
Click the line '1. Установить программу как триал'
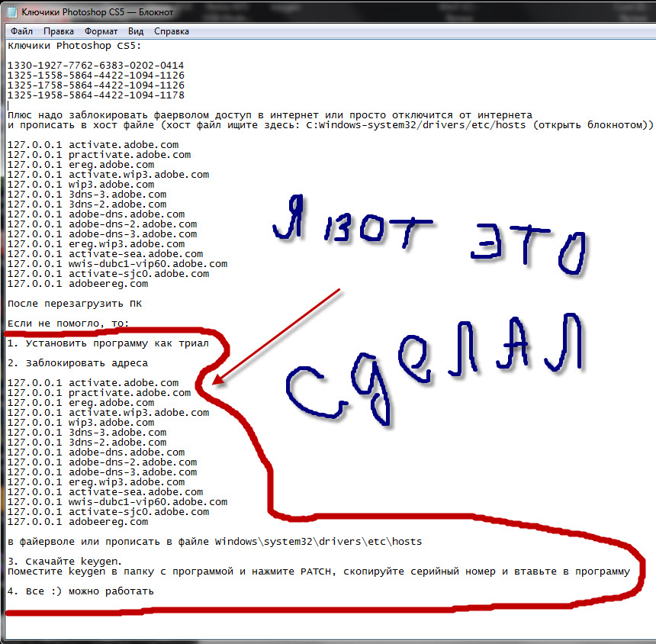(x=108, y=343)
